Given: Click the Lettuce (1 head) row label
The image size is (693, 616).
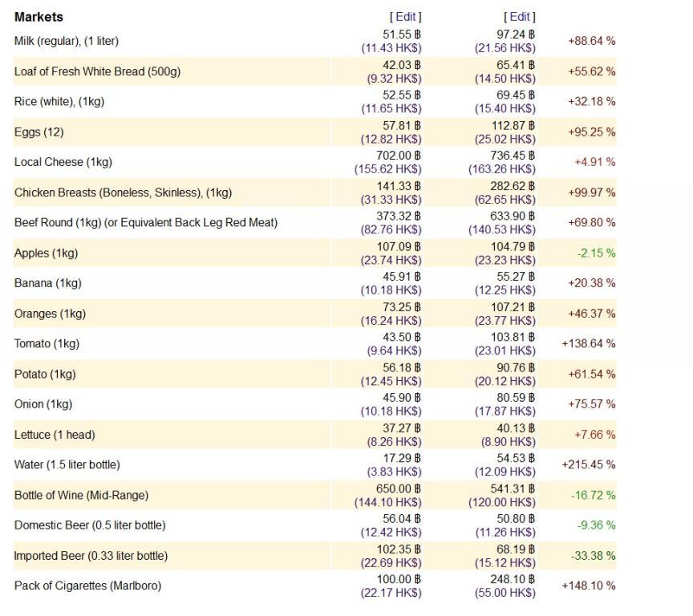Looking at the screenshot, I should tap(55, 435).
